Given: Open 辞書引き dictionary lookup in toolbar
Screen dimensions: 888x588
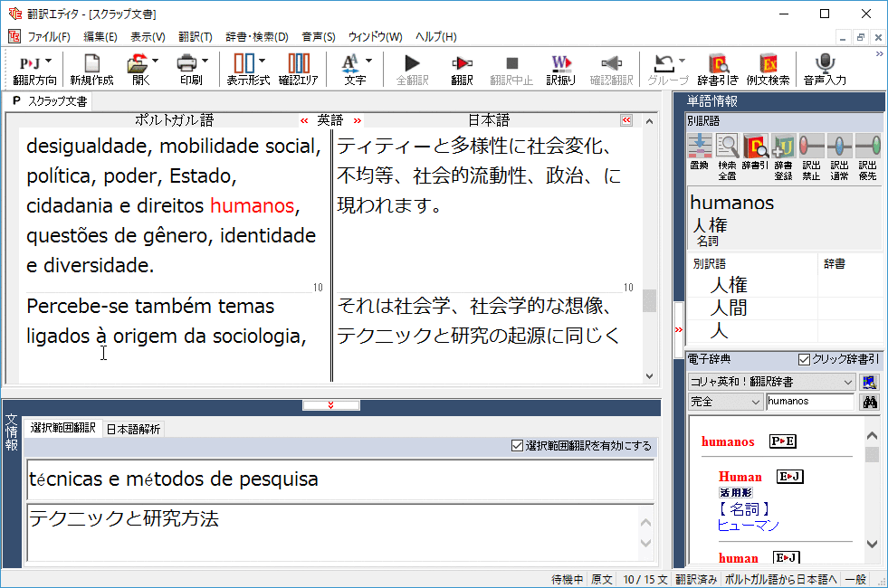Looking at the screenshot, I should point(718,70).
